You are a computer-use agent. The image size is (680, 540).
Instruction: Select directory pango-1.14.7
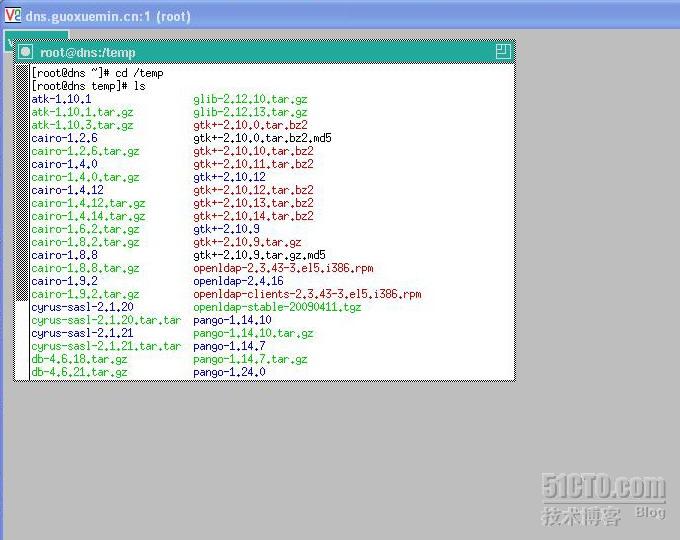click(x=229, y=346)
